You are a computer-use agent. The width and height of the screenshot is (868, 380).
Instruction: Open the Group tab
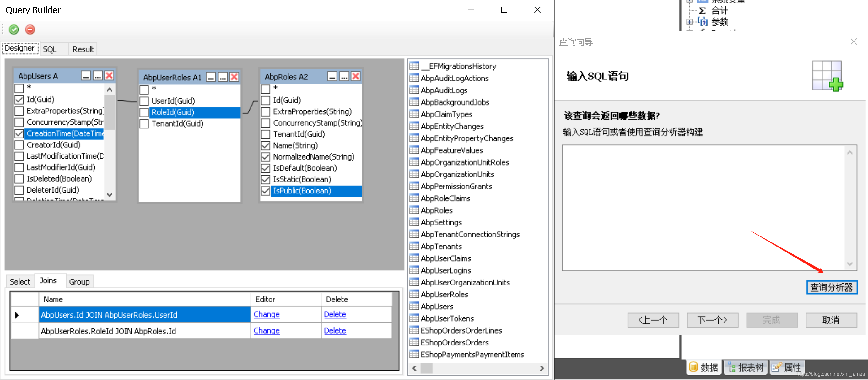79,281
